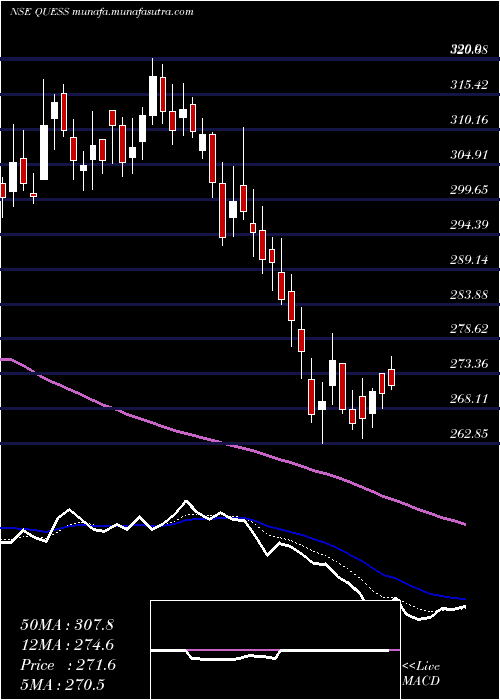The width and height of the screenshot is (500, 700).
Task: Click the Price : 271.6 readout
Action: point(68,665)
